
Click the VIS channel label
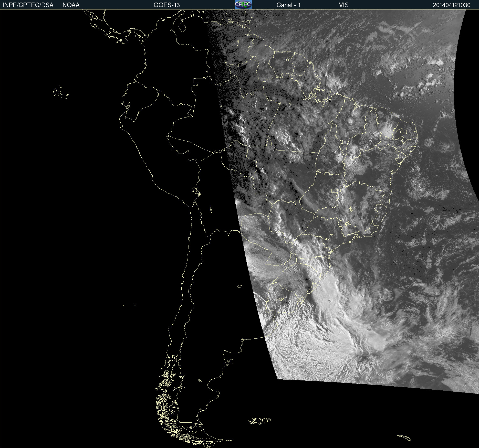pyautogui.click(x=344, y=5)
